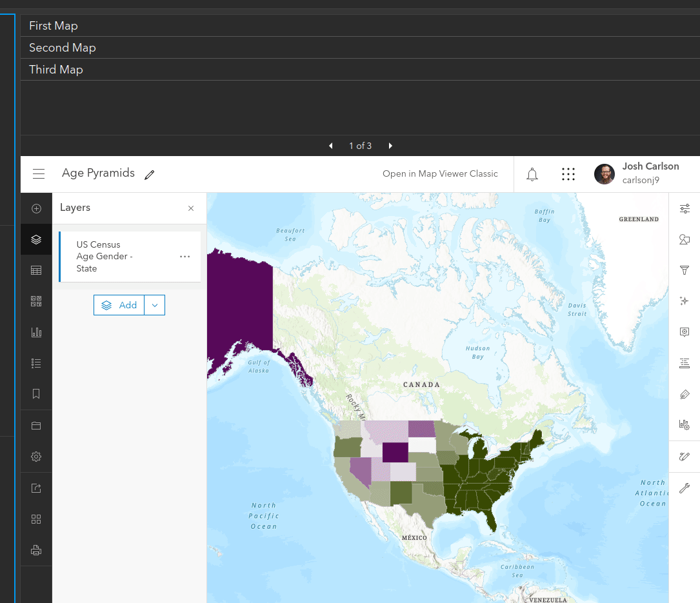Edit the Age Pyramids map title
This screenshot has height=603, width=700.
click(150, 175)
